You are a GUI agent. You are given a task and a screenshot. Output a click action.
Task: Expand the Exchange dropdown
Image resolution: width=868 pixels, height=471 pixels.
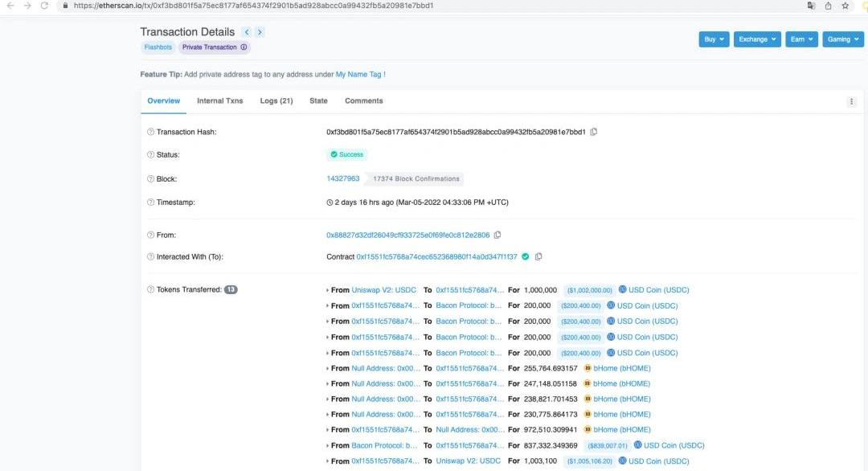757,39
